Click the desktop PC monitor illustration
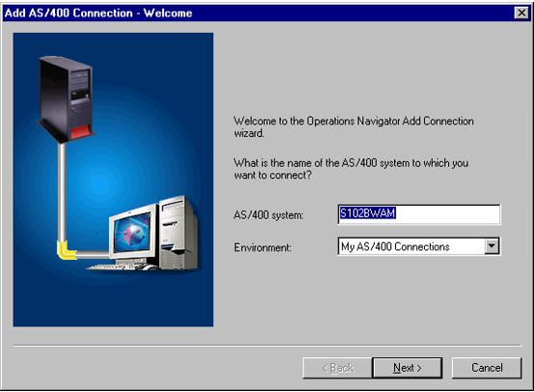Viewport: 534px width, 392px height. [133, 235]
